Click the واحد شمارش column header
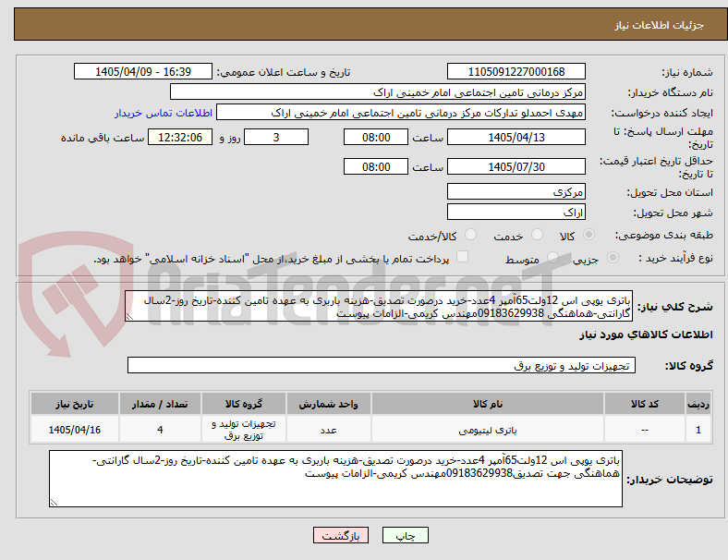Image resolution: width=728 pixels, height=560 pixels. pos(328,404)
